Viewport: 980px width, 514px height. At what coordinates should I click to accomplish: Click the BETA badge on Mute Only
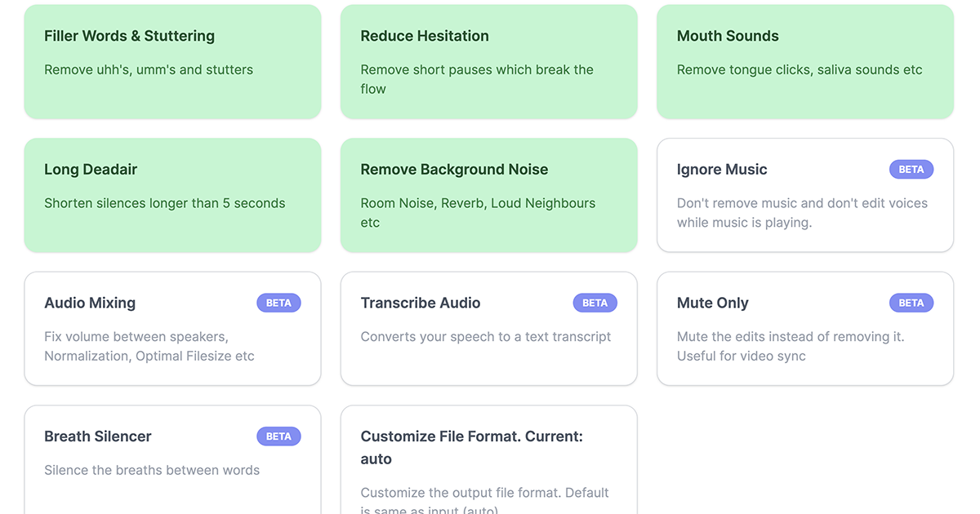tap(911, 302)
